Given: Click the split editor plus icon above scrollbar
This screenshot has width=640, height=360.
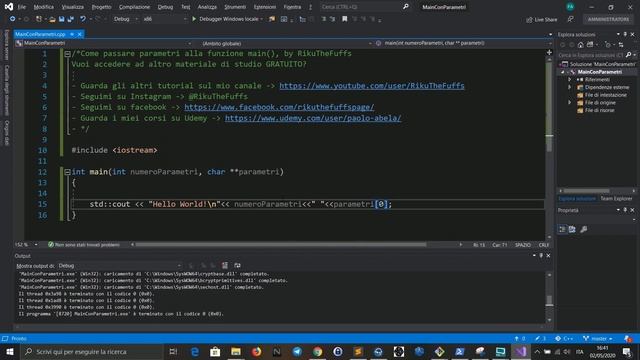Looking at the screenshot, I should click(x=549, y=52).
